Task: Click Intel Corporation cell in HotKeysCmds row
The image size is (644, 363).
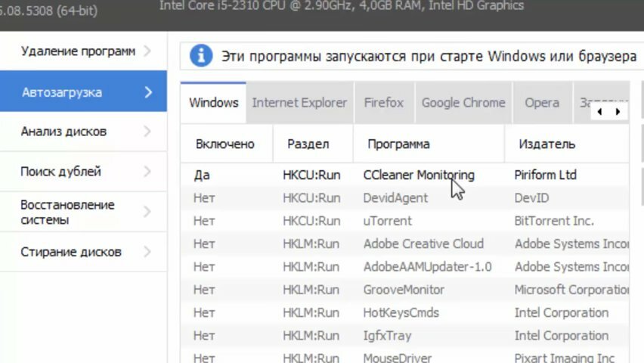Action: 561,313
